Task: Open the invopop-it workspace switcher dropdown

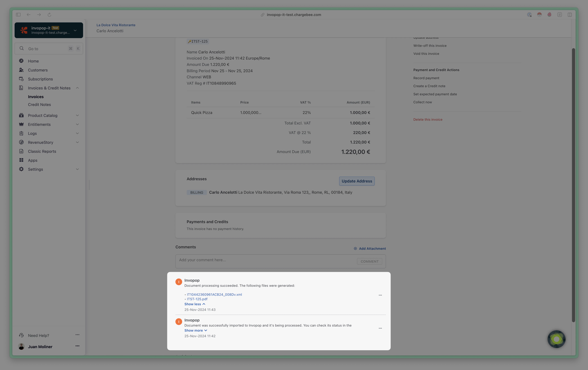Action: pyautogui.click(x=75, y=30)
